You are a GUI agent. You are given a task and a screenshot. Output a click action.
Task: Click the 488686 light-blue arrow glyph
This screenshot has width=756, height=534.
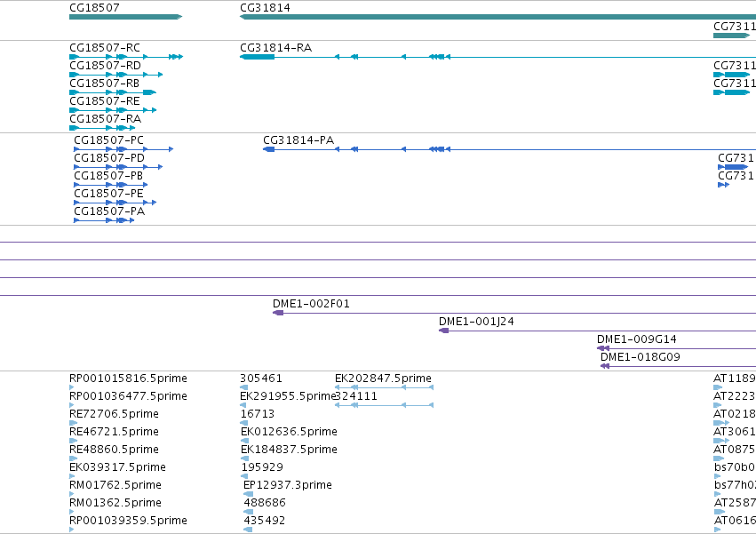point(249,512)
